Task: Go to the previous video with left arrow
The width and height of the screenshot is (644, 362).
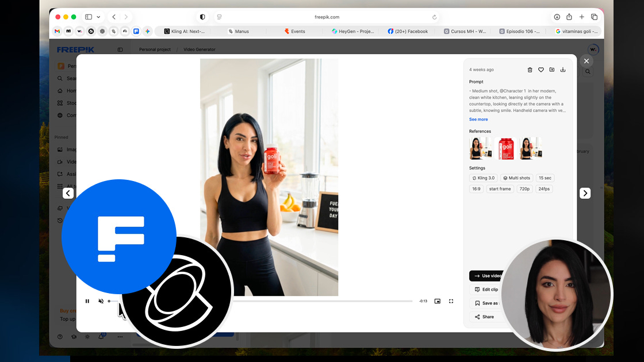Action: 68,193
